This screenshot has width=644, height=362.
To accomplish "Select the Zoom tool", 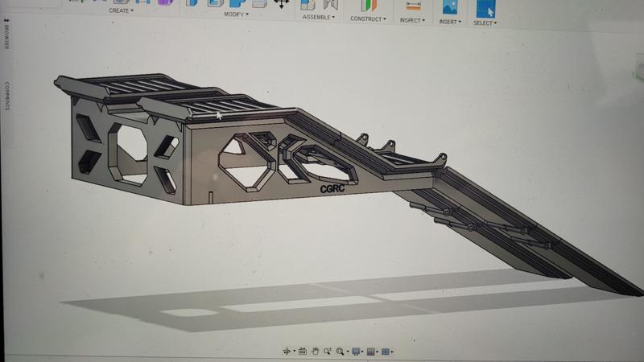I will click(x=328, y=352).
